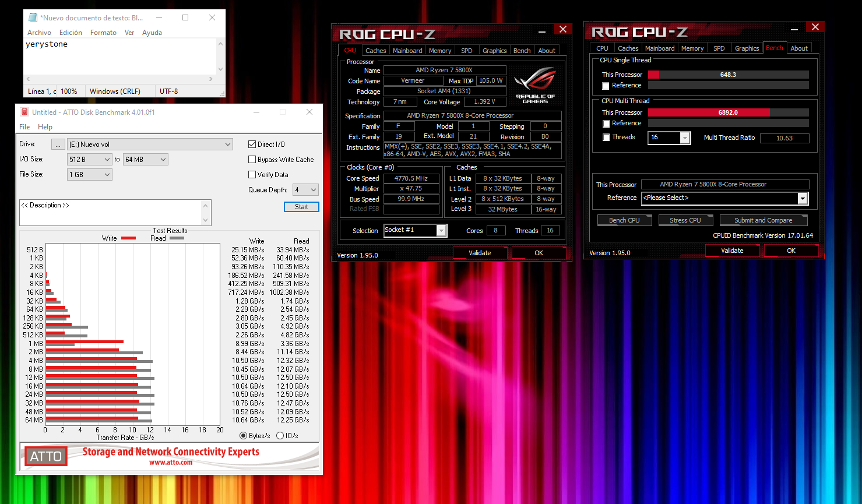Image resolution: width=862 pixels, height=504 pixels.
Task: Click the Description text box in ATTO
Action: tap(111, 213)
